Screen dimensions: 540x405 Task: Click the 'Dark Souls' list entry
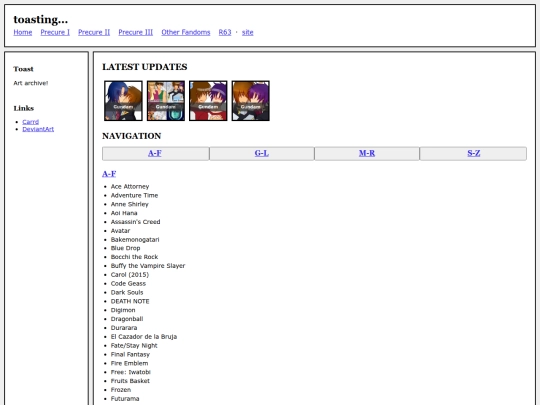pos(127,292)
